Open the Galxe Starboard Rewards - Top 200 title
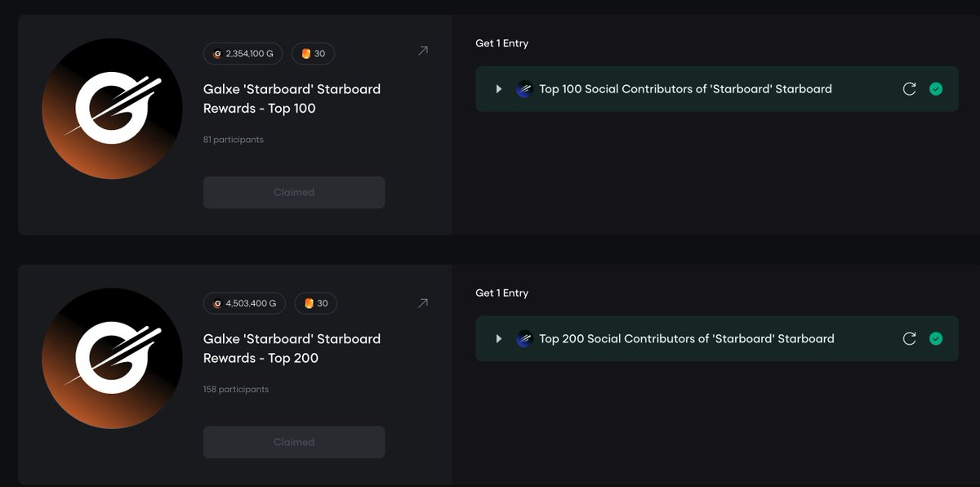Viewport: 980px width, 487px height. pos(292,349)
